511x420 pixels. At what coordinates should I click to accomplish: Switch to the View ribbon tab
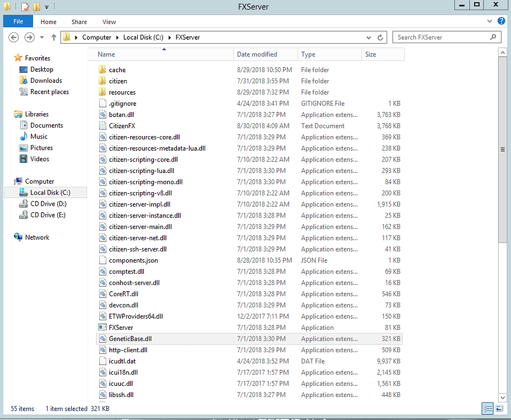tap(109, 22)
